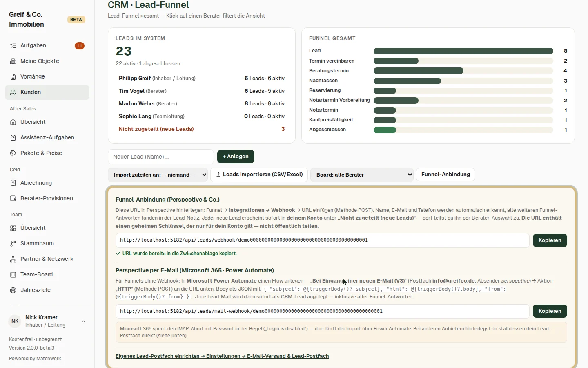Click the mail-webhook URL field

click(323, 311)
